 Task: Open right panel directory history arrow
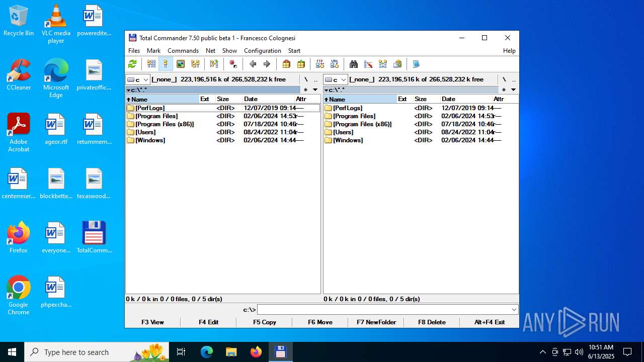pyautogui.click(x=513, y=89)
